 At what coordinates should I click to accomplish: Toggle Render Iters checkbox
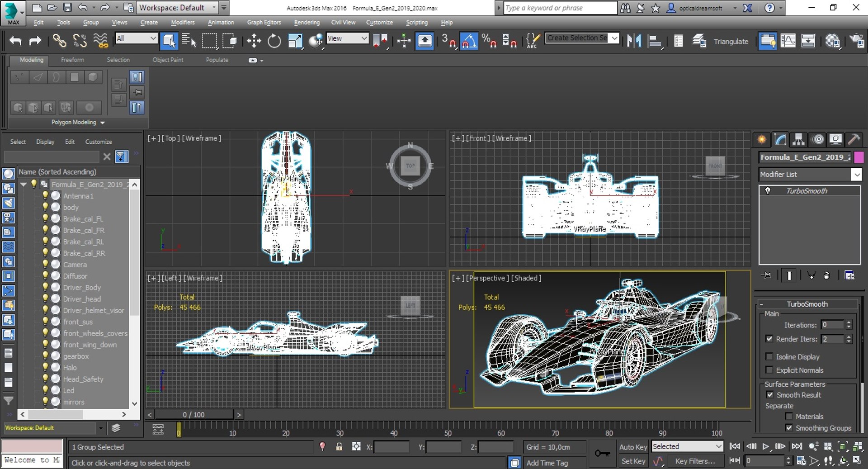click(x=769, y=339)
